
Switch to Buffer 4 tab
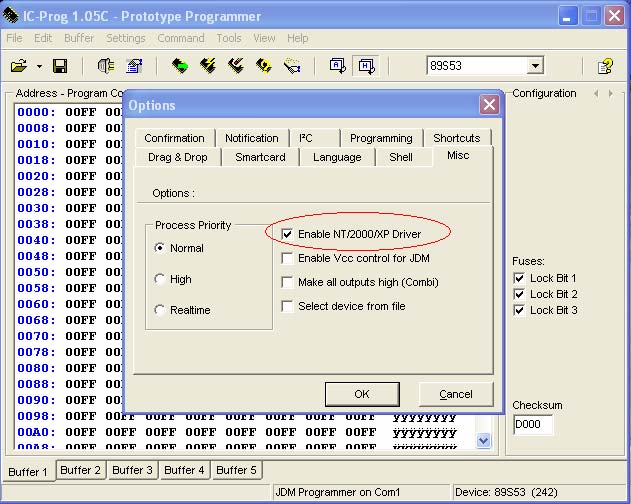tap(184, 470)
